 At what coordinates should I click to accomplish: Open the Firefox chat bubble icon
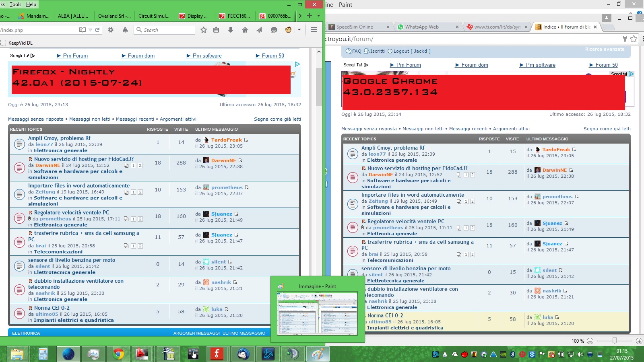274,30
